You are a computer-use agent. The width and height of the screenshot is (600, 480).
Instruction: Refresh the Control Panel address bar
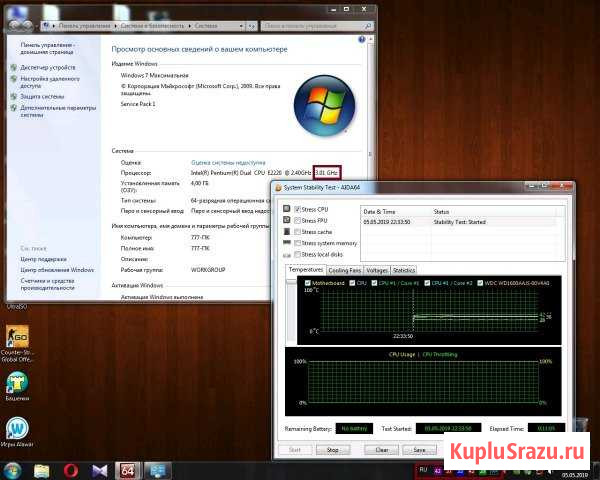(x=251, y=26)
